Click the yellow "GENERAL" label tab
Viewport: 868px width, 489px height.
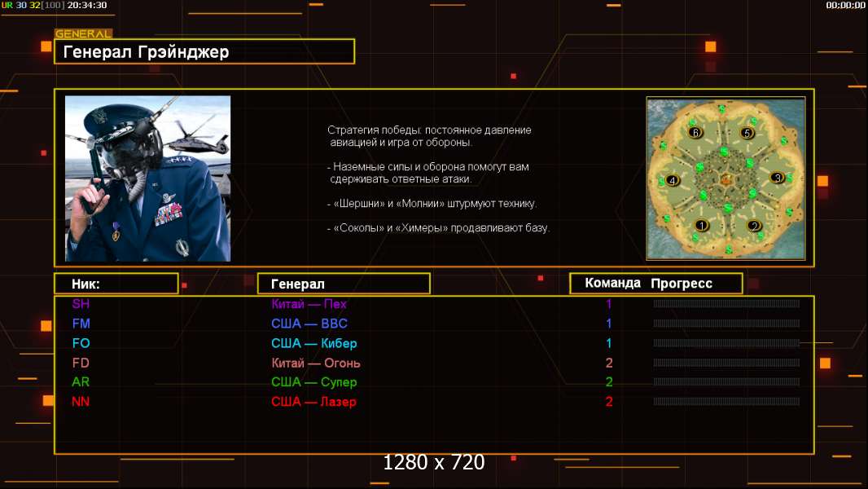click(83, 33)
